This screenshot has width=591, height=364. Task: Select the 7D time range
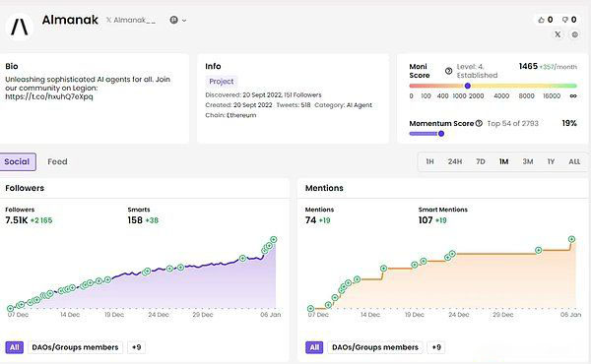pyautogui.click(x=481, y=162)
